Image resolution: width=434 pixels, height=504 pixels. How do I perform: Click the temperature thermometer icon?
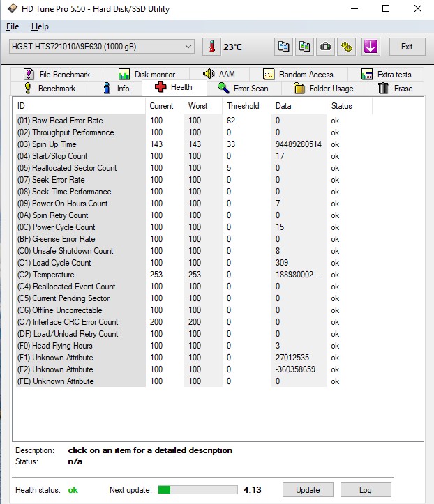211,47
